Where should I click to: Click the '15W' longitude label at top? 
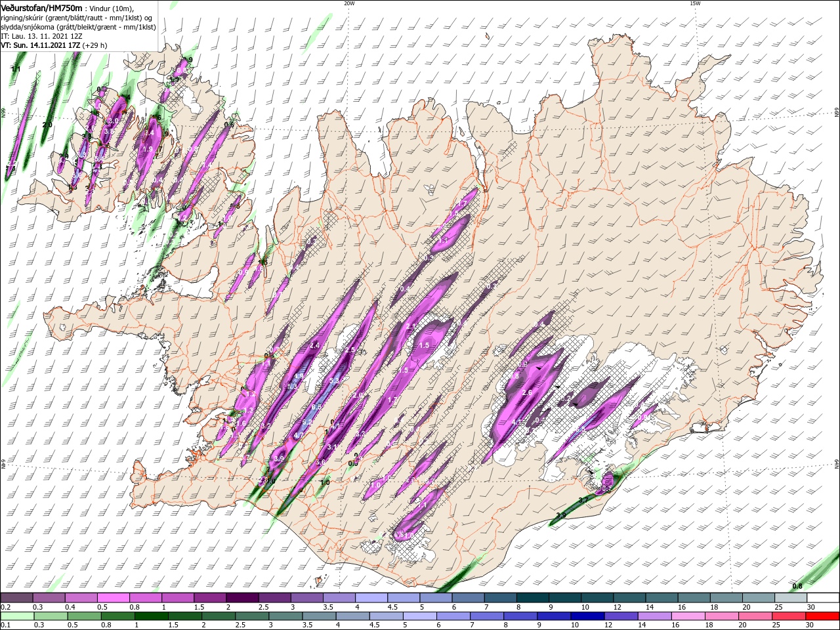pyautogui.click(x=695, y=3)
